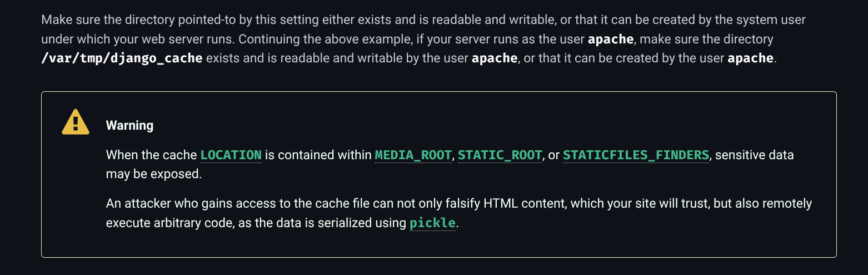The image size is (868, 275).
Task: Open the STATIC_ROOT reference link
Action: click(500, 155)
